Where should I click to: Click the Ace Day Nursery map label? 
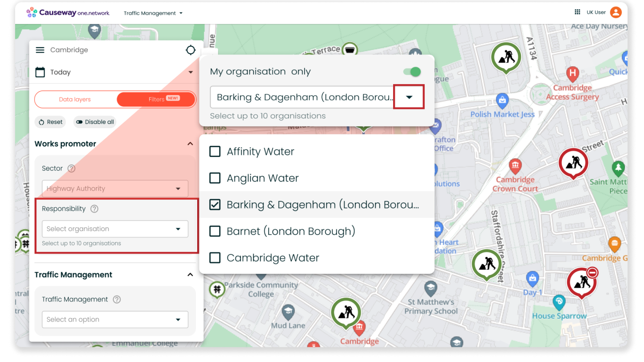(x=599, y=27)
